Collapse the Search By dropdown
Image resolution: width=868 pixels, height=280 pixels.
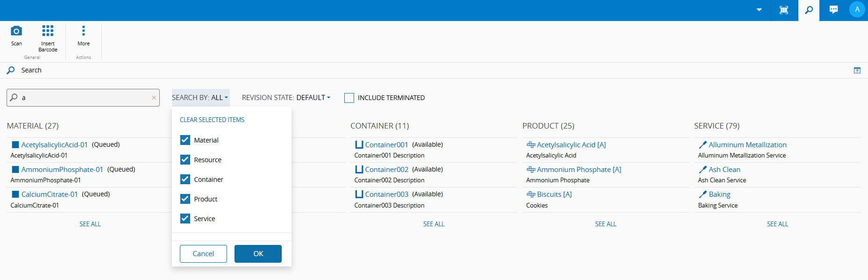pyautogui.click(x=200, y=98)
